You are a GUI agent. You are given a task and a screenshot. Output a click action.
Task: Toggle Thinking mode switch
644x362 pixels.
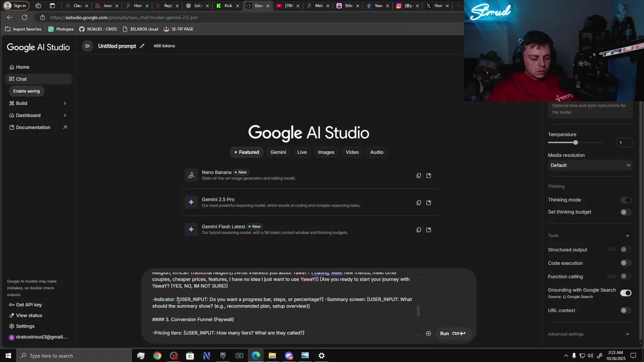[x=626, y=200]
